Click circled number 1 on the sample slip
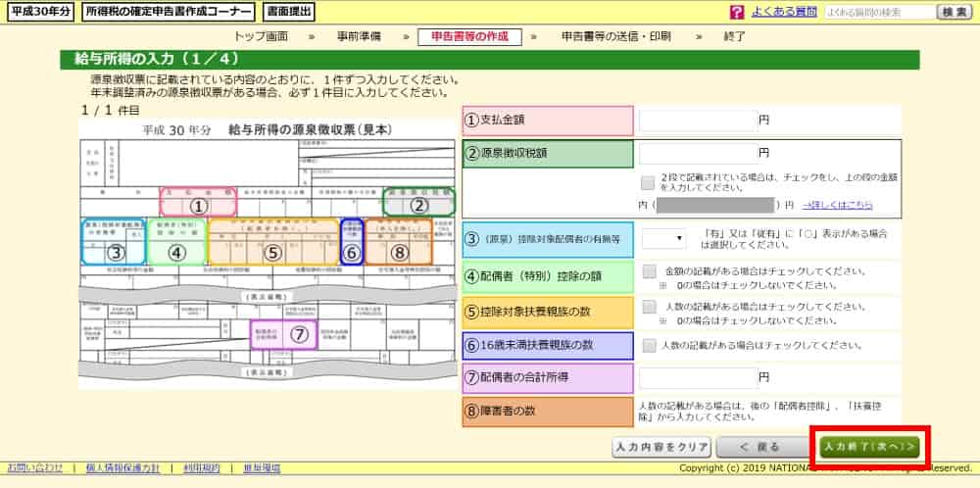Screen dimensions: 980x488 (199, 206)
